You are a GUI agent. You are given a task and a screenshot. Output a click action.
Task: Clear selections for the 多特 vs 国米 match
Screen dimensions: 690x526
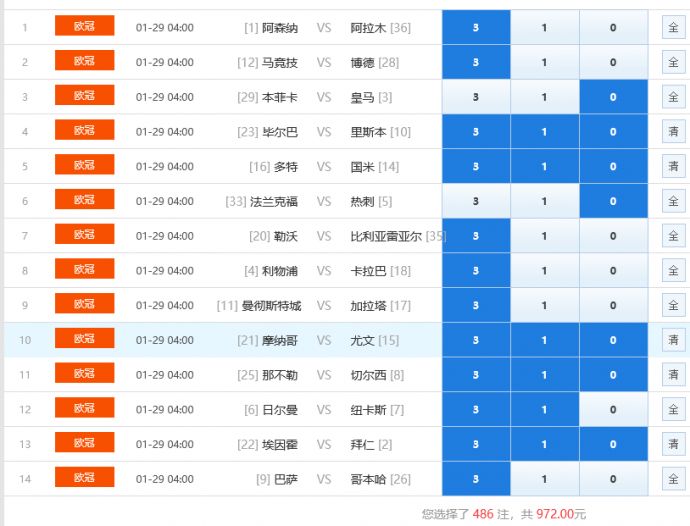[673, 166]
